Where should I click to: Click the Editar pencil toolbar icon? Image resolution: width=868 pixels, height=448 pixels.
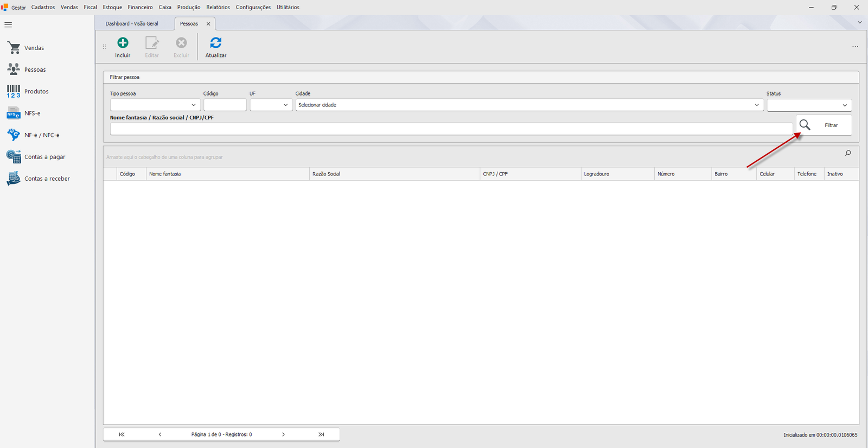point(152,42)
